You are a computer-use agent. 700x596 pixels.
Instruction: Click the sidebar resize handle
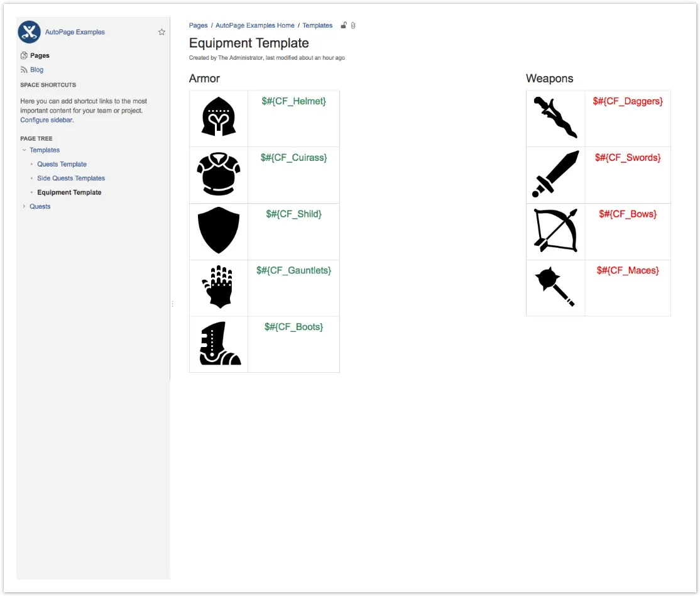[172, 304]
